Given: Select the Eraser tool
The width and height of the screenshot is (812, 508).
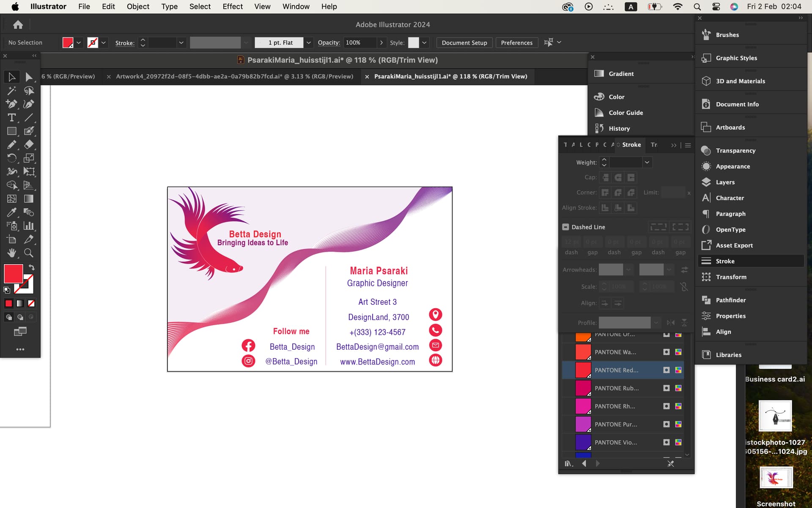Looking at the screenshot, I should click(29, 145).
